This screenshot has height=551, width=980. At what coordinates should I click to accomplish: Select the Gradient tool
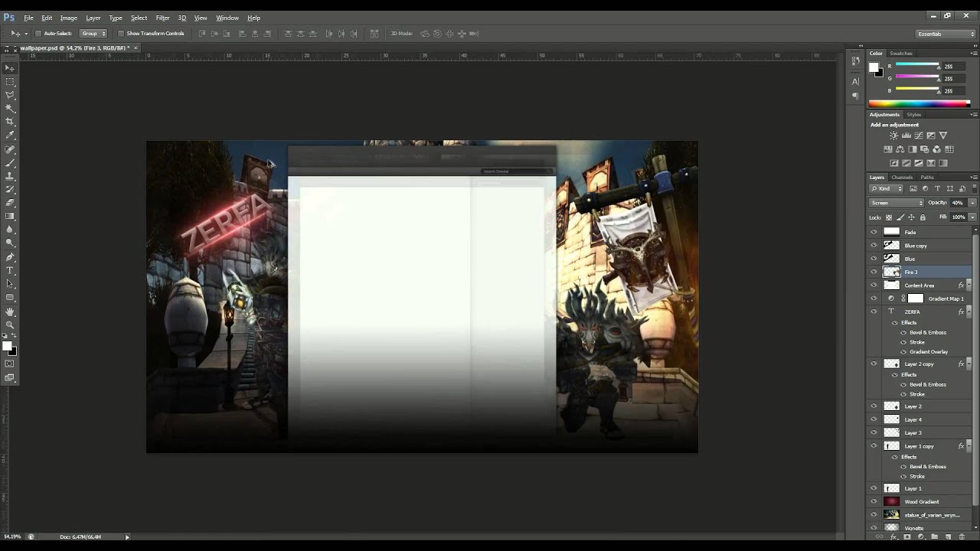[x=10, y=217]
